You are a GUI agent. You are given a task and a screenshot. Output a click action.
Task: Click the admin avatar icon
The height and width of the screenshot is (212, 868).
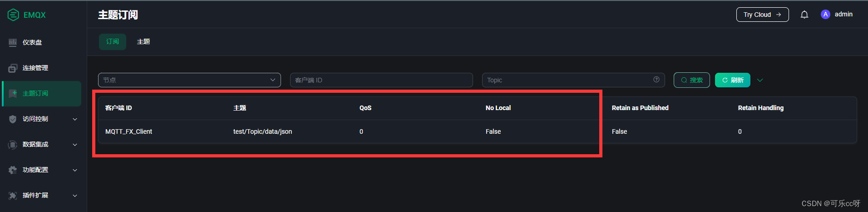pos(825,15)
